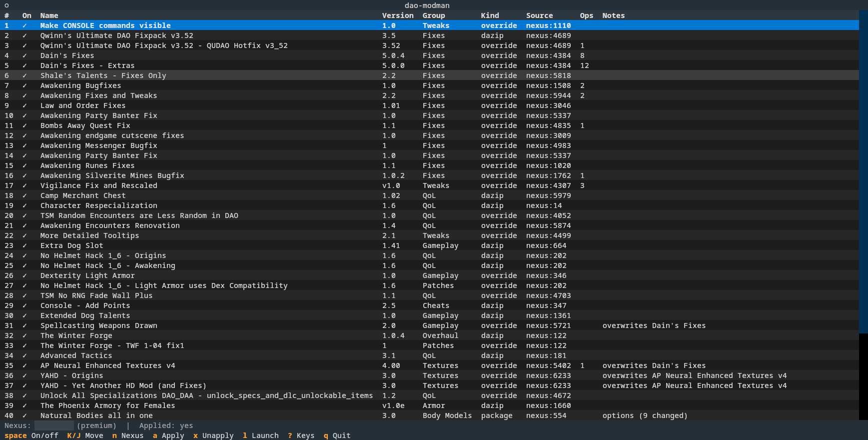Select the Bombs Away Quest Fix row

430,125
